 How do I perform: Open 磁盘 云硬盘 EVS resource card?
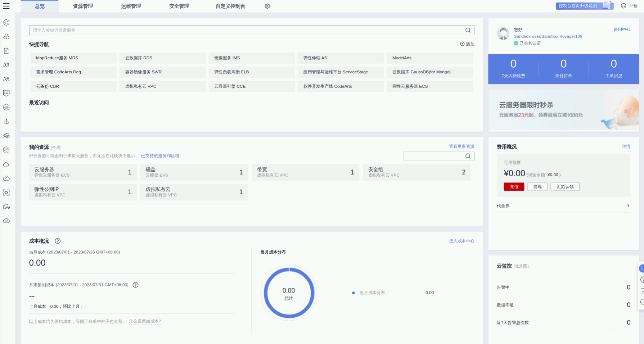coord(194,172)
